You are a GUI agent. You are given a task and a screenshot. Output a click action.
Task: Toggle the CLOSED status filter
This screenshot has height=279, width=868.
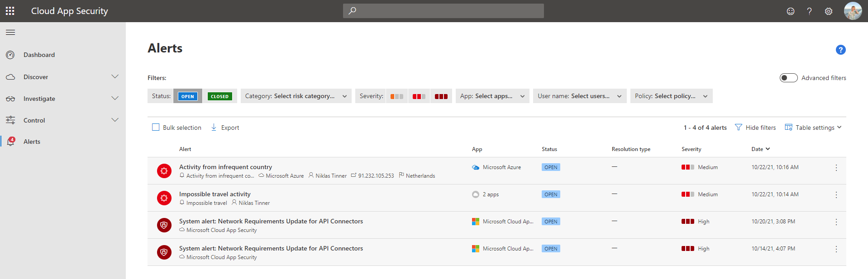coord(219,96)
